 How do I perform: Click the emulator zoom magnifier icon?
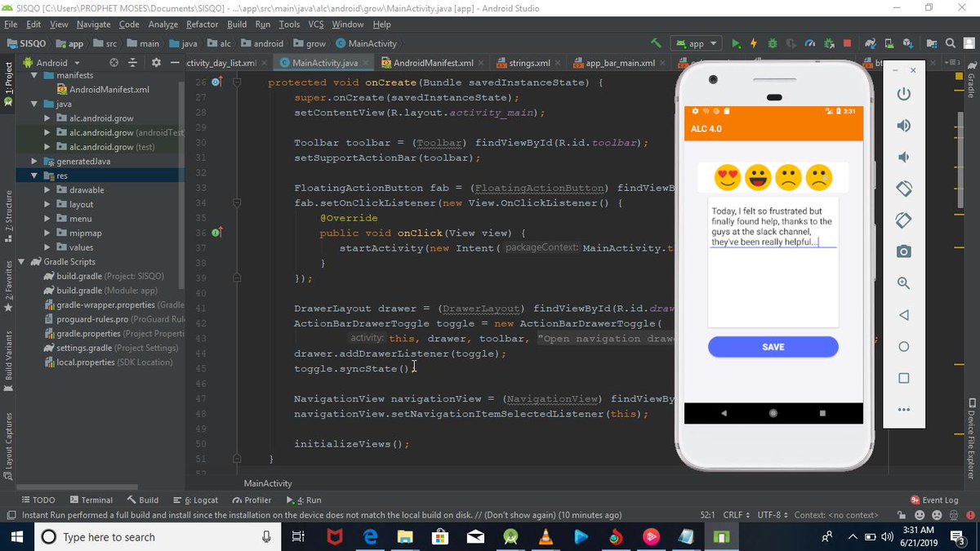903,283
